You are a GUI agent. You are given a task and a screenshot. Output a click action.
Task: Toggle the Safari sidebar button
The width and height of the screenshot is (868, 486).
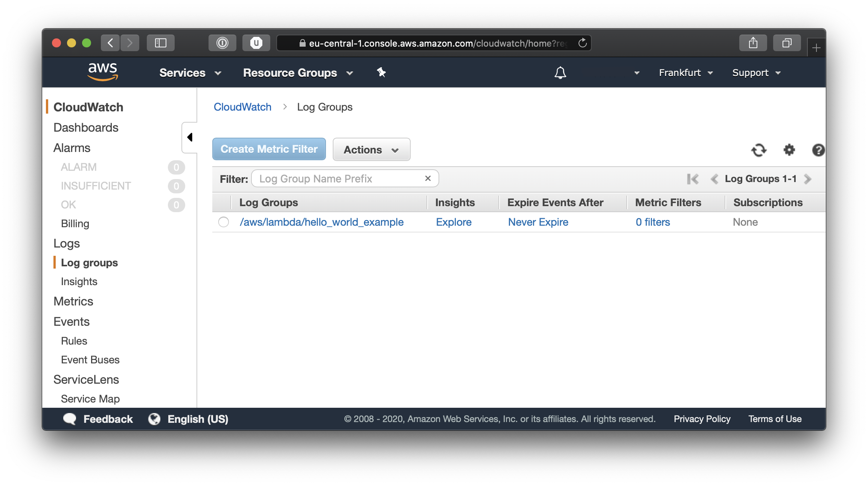coord(161,43)
